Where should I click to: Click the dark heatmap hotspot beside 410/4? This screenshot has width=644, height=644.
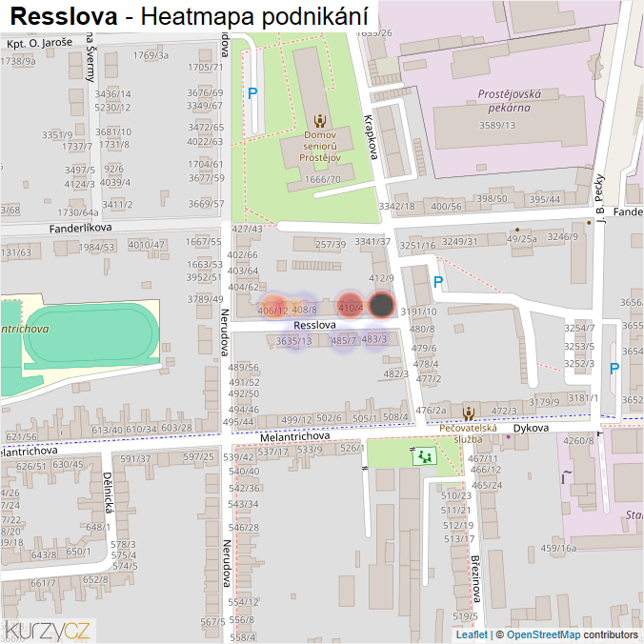point(381,305)
